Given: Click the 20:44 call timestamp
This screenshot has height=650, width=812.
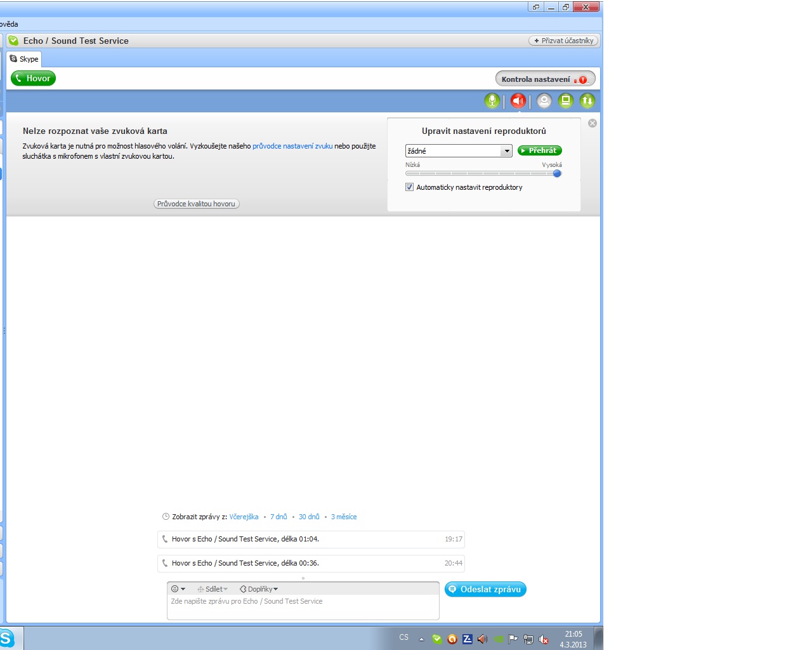Looking at the screenshot, I should click(454, 564).
